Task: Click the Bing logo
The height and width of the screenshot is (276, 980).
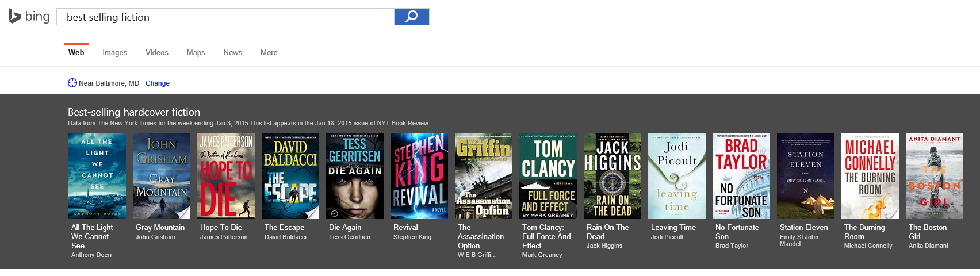Action: coord(29,17)
